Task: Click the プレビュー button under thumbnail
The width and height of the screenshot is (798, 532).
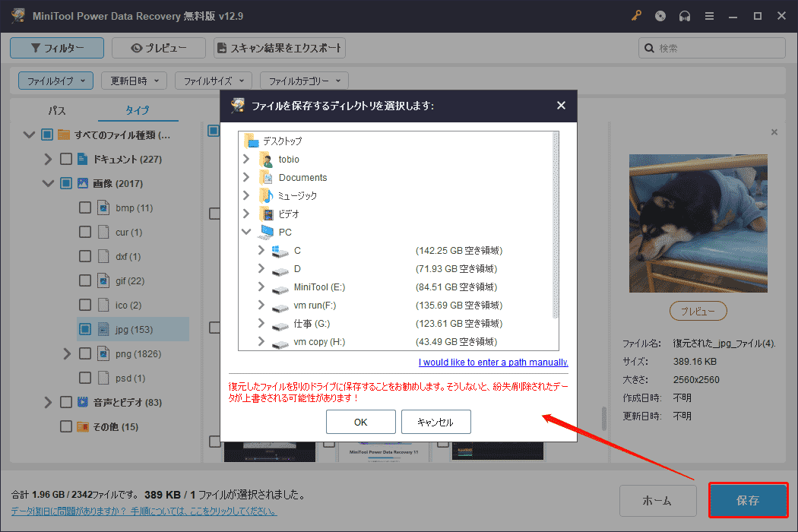Action: tap(698, 311)
